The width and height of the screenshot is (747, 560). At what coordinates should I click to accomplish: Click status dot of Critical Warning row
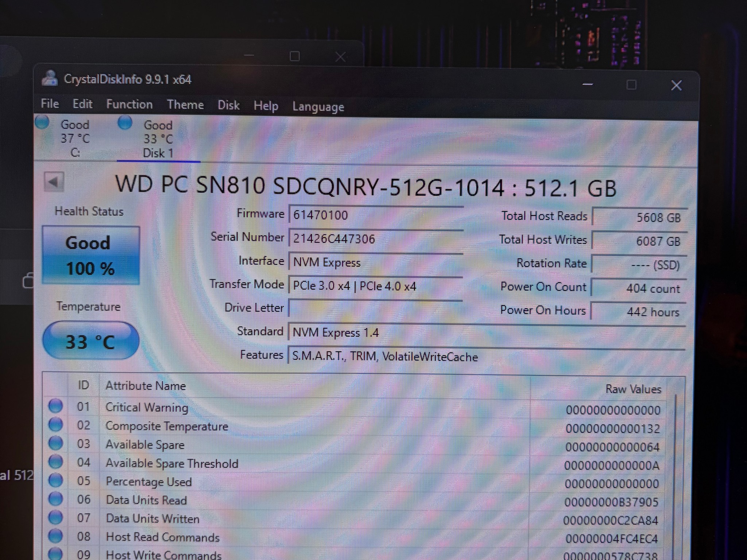[x=56, y=406]
